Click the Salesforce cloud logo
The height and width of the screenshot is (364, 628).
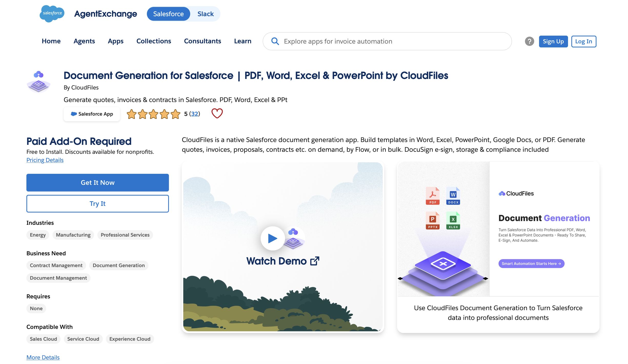(52, 14)
